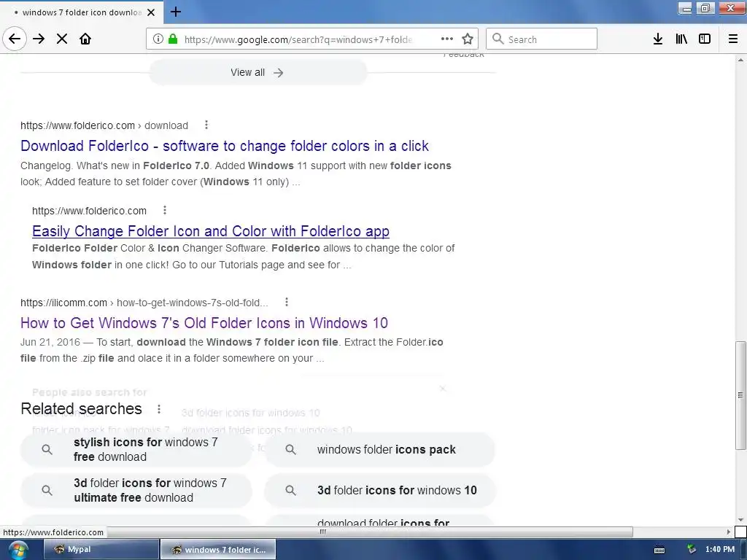Search windows folder icons pack suggestion
747x560 pixels.
click(x=379, y=449)
